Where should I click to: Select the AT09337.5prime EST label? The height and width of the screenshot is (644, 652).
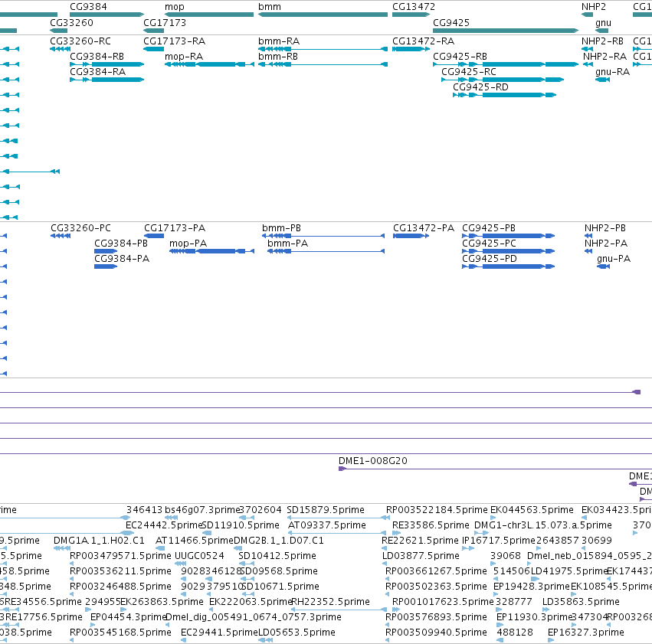coord(327,525)
